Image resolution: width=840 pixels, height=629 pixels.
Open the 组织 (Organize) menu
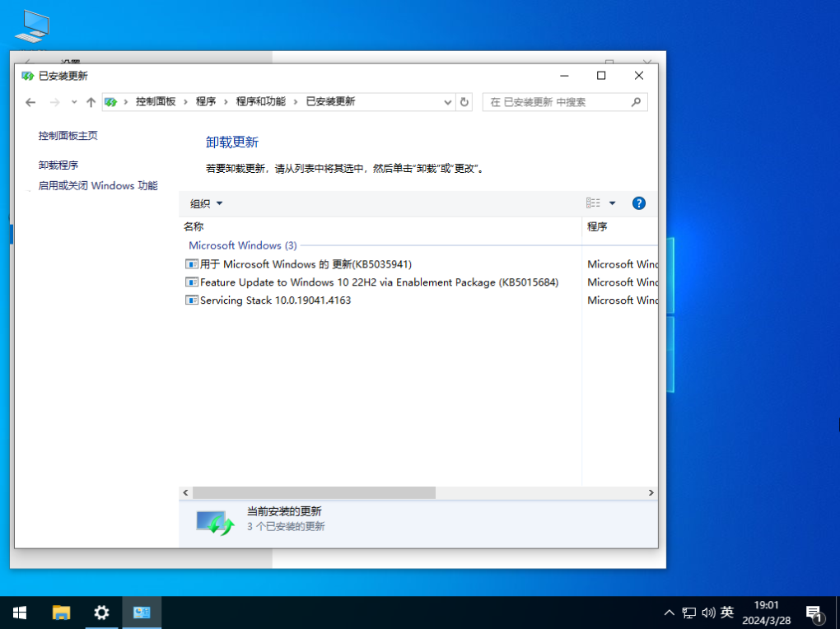[205, 203]
